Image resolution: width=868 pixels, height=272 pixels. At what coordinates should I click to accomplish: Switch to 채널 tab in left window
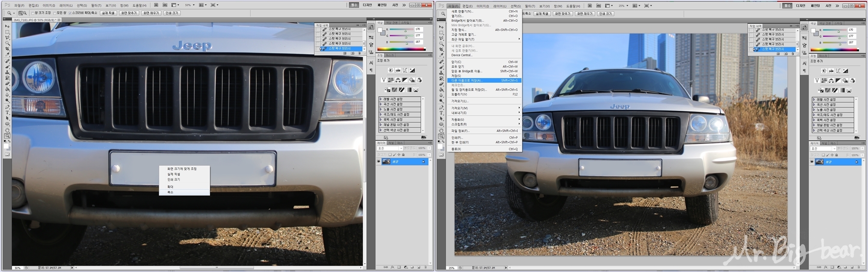(x=391, y=143)
